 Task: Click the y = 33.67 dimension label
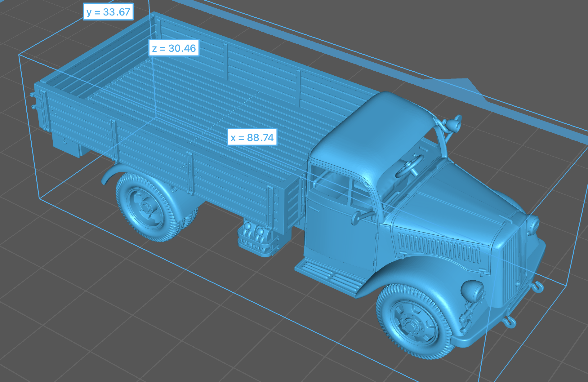pos(108,12)
